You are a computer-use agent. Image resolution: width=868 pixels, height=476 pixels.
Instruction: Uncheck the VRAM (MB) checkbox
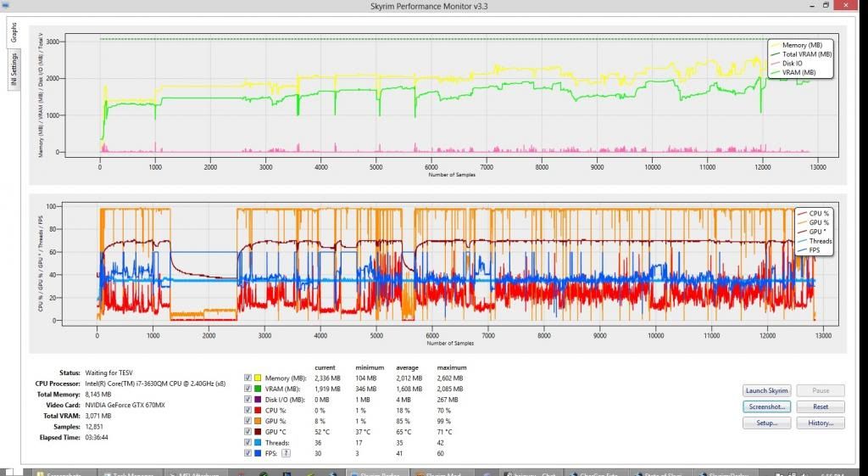click(x=248, y=389)
